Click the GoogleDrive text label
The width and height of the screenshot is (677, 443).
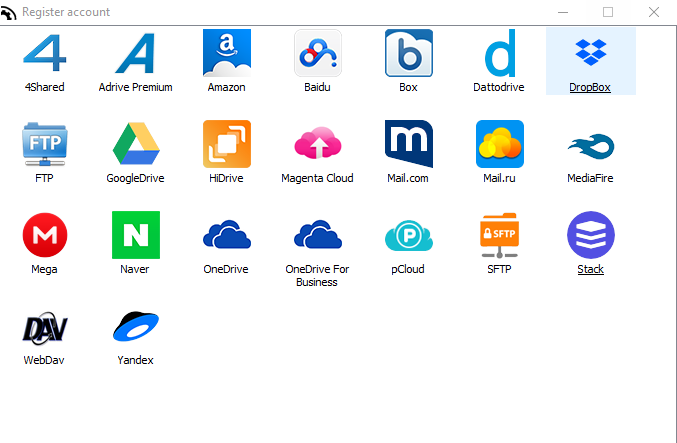click(x=135, y=178)
